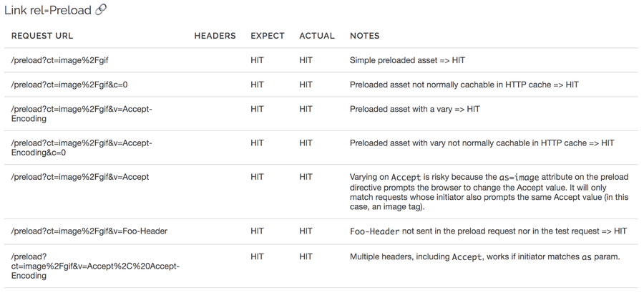This screenshot has height=293, width=644.
Task: Select the /preload?ct=image%2Fgif URL cell
Action: pyautogui.click(x=60, y=60)
